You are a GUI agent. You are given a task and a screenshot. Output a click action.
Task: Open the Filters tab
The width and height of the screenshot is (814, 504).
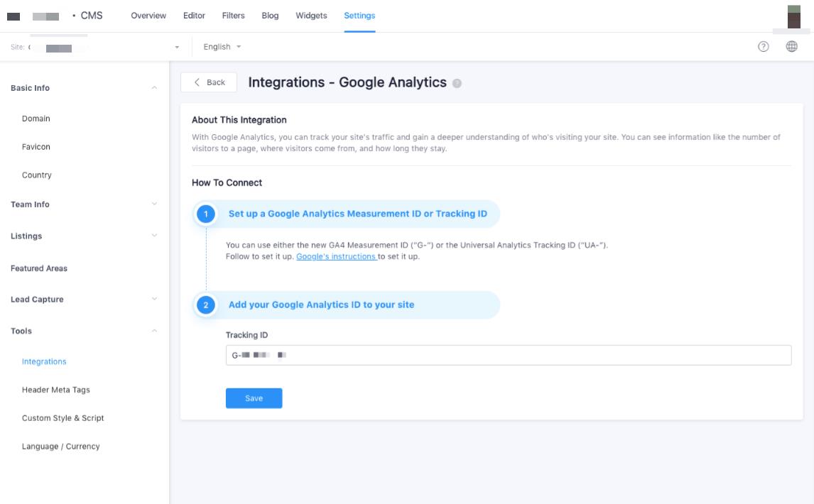click(233, 16)
